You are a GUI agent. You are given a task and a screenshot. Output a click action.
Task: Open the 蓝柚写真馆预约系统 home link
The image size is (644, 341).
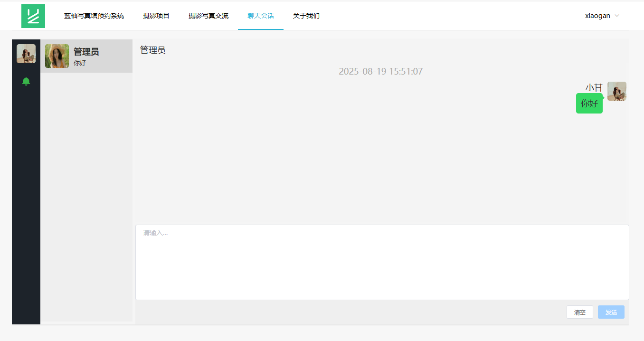pyautogui.click(x=94, y=16)
